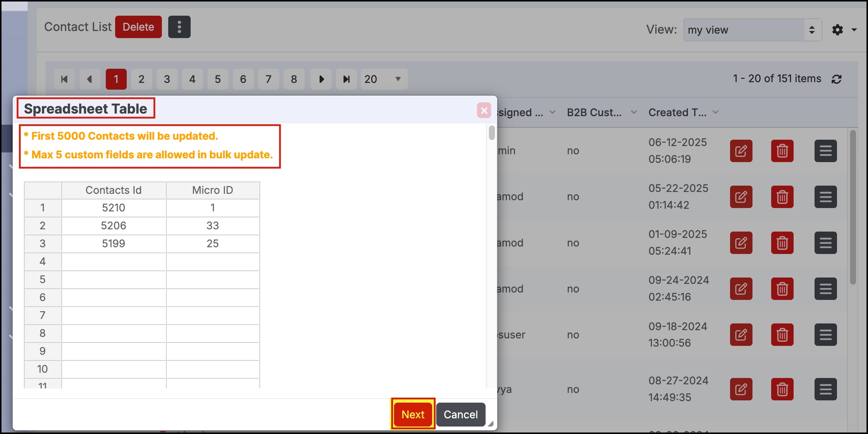The height and width of the screenshot is (434, 868).
Task: Click the three-dot more options button
Action: pyautogui.click(x=179, y=27)
